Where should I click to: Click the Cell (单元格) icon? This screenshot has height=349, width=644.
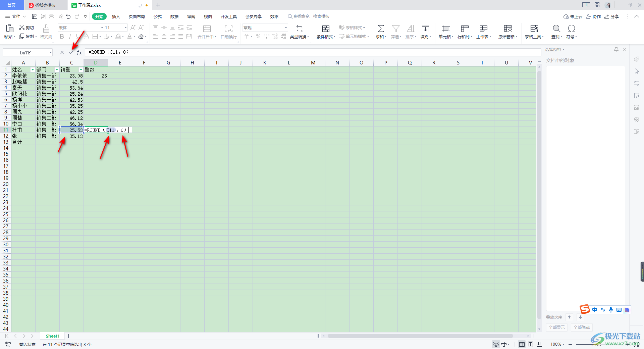tap(446, 29)
